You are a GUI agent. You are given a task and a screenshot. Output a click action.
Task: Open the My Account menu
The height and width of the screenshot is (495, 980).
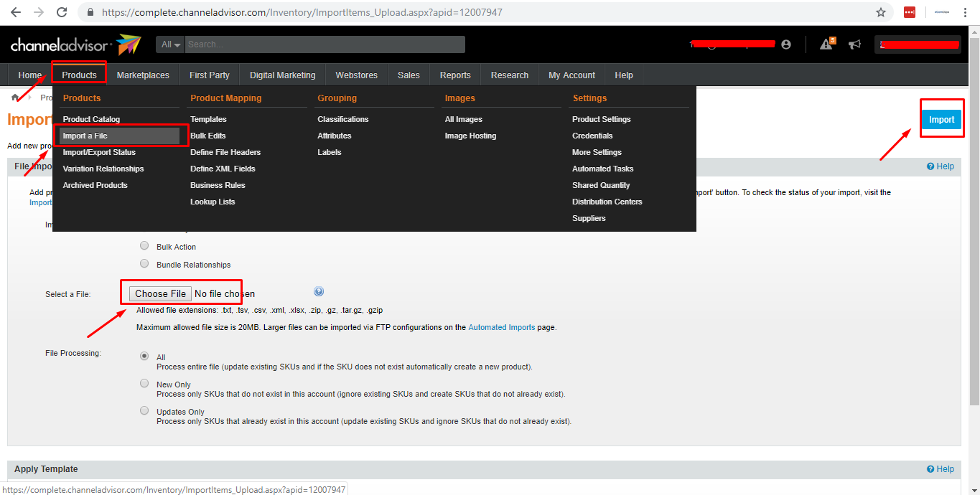[571, 75]
